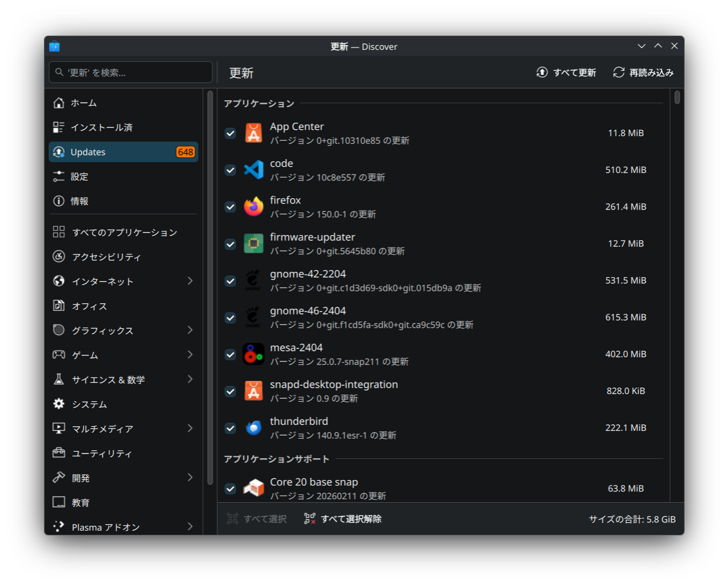Expand the インターネット category arrow
This screenshot has width=728, height=587.
(x=190, y=281)
